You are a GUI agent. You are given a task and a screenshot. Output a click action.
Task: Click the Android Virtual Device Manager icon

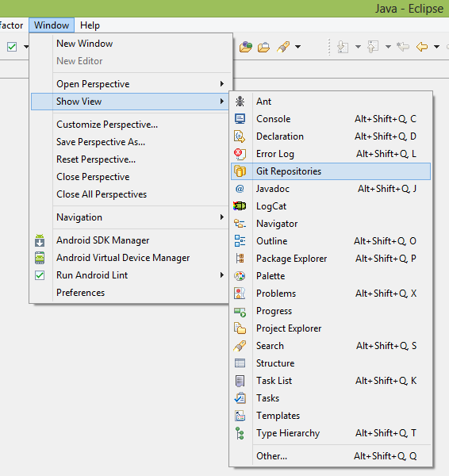coord(40,258)
